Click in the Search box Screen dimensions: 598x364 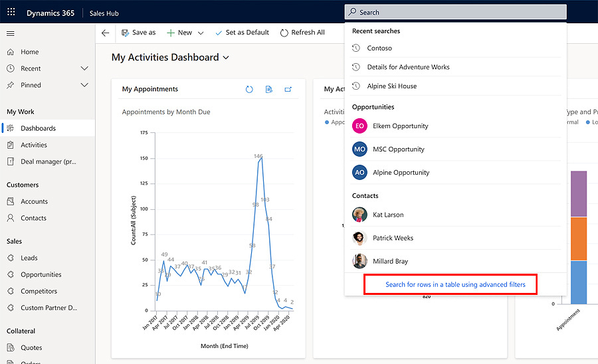click(456, 12)
